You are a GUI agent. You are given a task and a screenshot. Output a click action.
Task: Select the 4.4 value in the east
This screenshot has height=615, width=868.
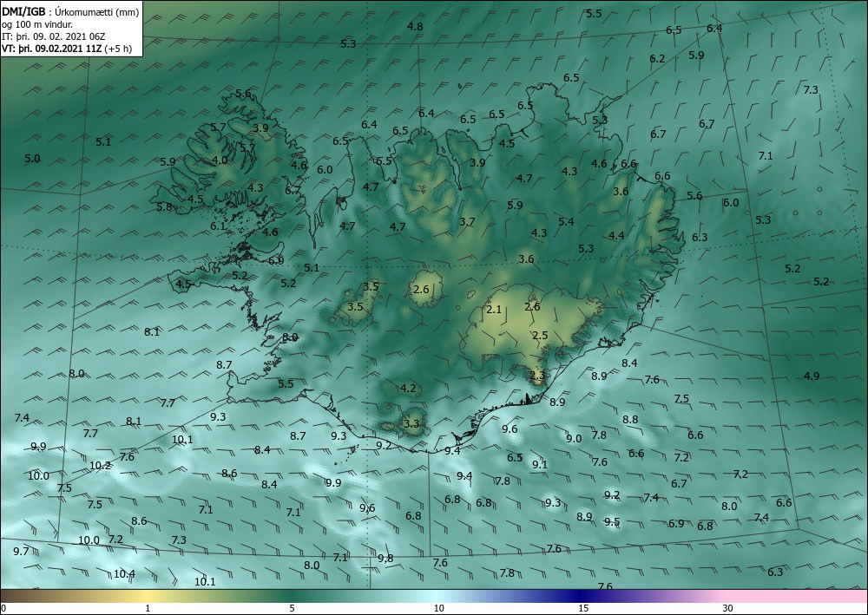616,236
